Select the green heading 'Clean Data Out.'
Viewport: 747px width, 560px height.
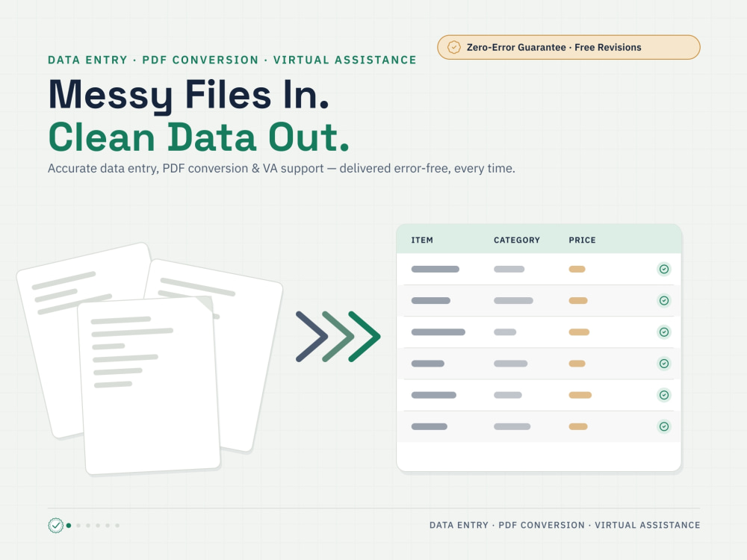(x=199, y=137)
